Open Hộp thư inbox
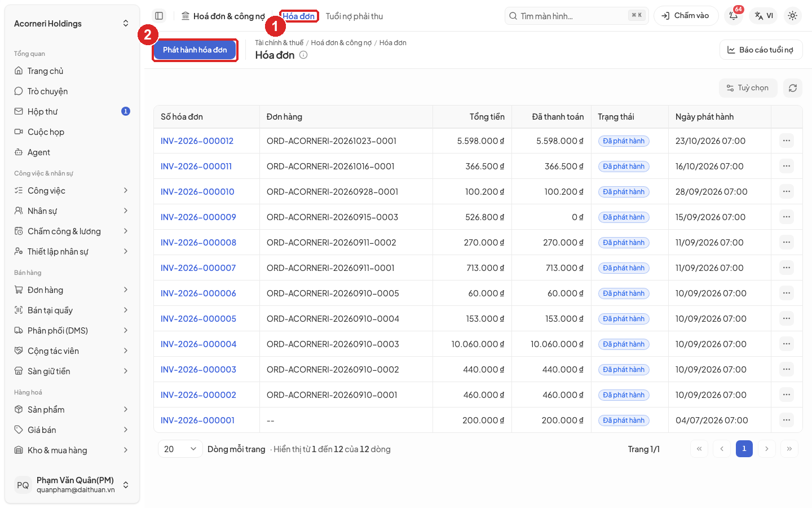Viewport: 812px width, 508px height. point(72,112)
